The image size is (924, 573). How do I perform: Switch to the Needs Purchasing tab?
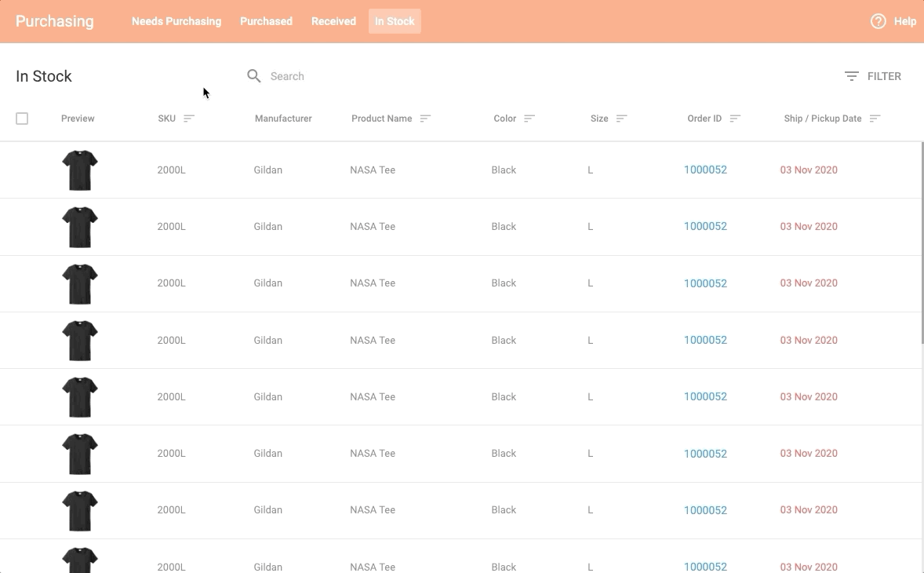[176, 21]
